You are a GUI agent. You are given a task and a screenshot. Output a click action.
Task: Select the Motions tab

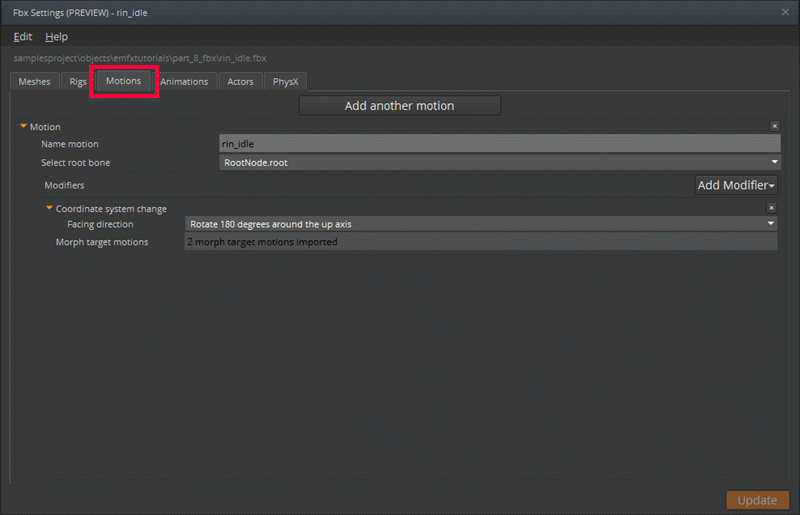124,81
